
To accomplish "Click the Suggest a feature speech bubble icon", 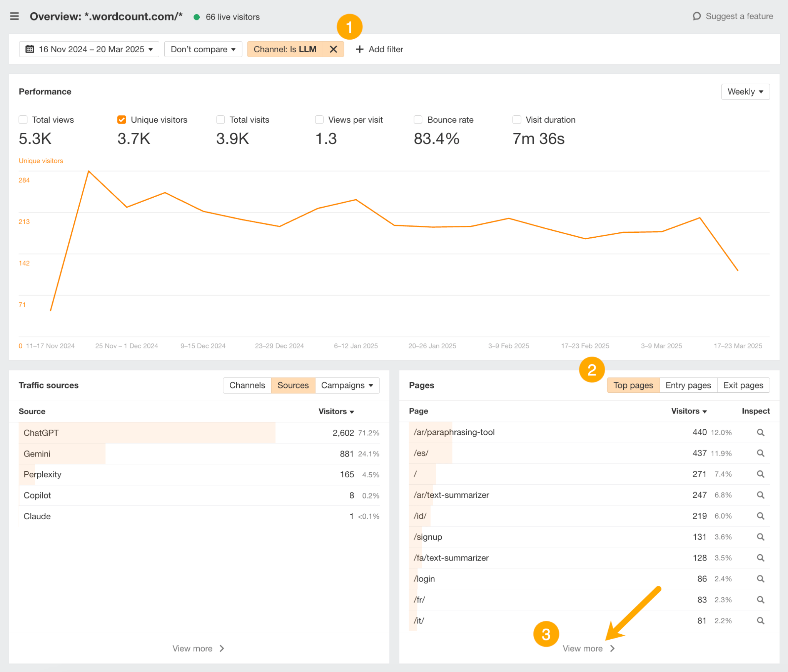I will [697, 16].
